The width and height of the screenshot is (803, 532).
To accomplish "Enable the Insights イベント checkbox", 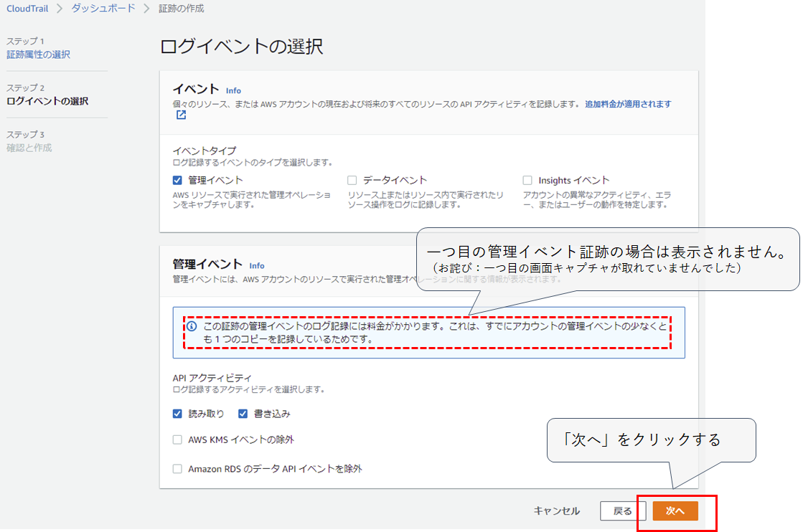I will click(527, 181).
